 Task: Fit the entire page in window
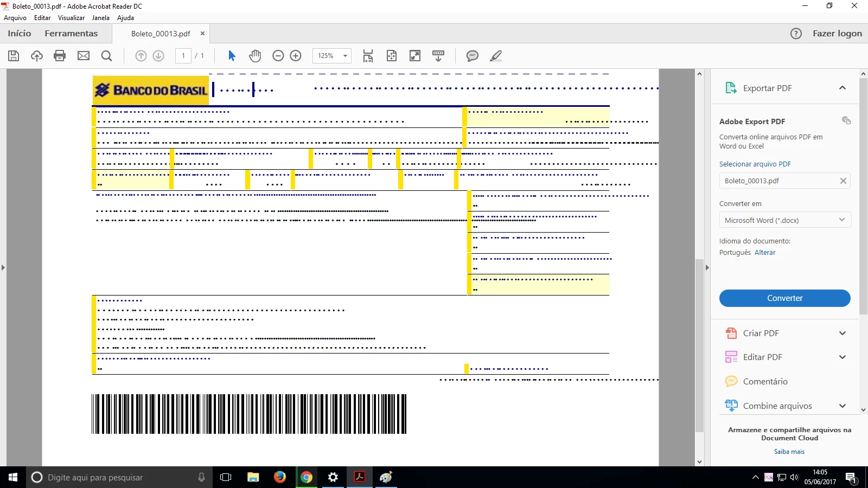click(x=392, y=56)
